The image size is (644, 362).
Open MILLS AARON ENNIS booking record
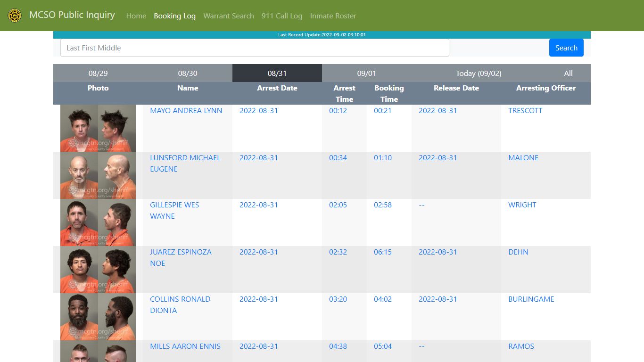click(x=185, y=346)
